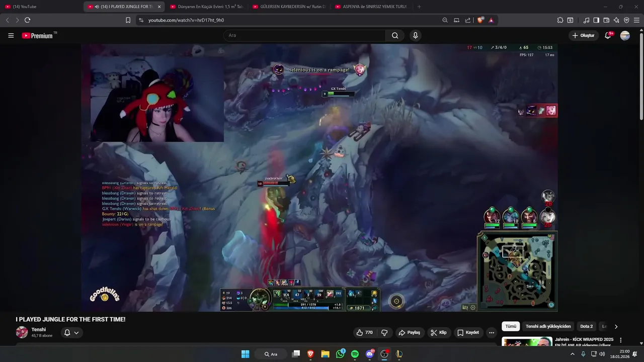View site information icon in address bar

click(x=141, y=20)
